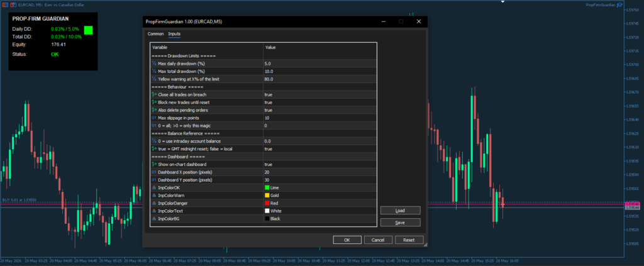Image resolution: width=644 pixels, height=266 pixels.
Task: Click the ===== Dashboard ===== row
Action: tap(264, 157)
